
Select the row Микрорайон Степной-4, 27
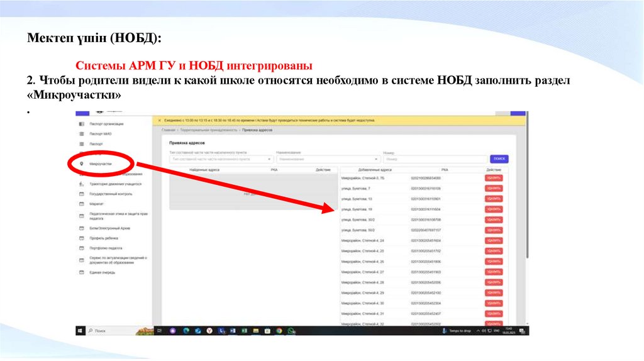coord(424,272)
